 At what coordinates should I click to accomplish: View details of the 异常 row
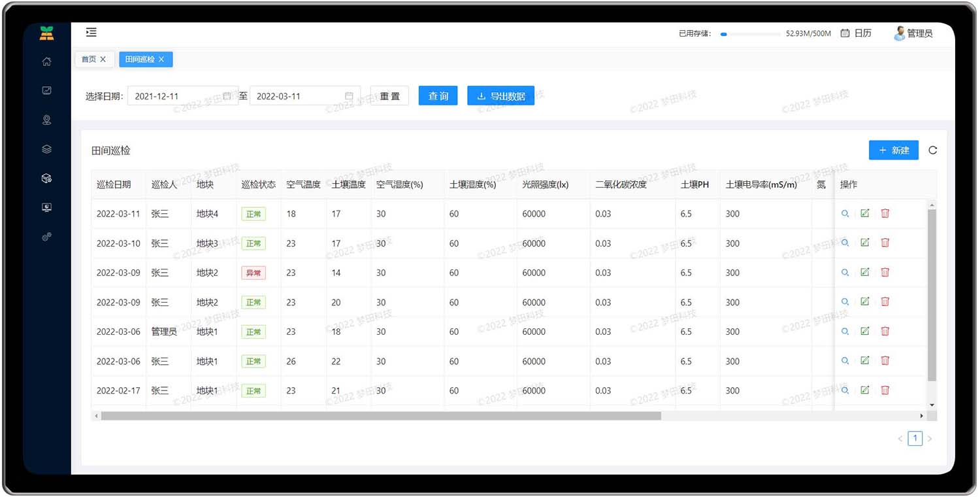(845, 272)
